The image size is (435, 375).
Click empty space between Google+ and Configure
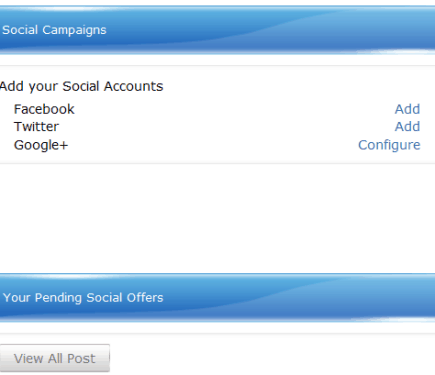pyautogui.click(x=213, y=145)
